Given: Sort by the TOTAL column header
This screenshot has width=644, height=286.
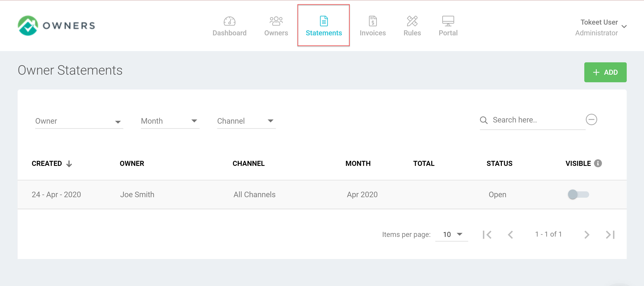Looking at the screenshot, I should (x=424, y=164).
